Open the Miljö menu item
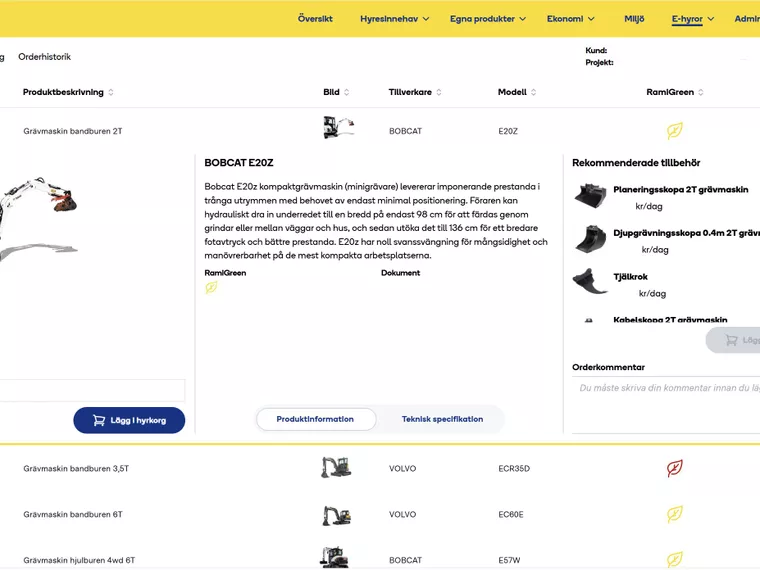The image size is (760, 570). pos(634,19)
